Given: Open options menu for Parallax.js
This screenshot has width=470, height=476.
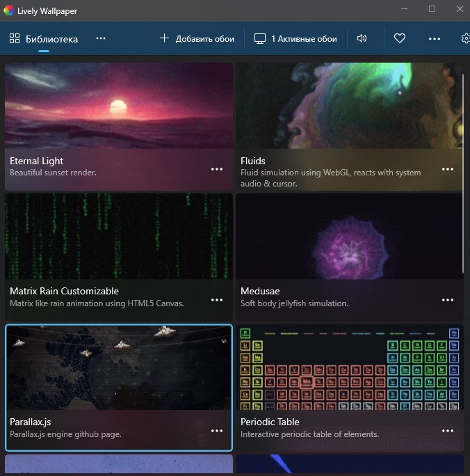Looking at the screenshot, I should (217, 431).
